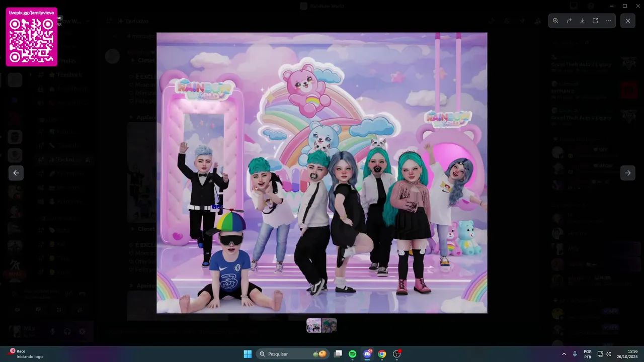Forward the image using the curved arrow icon
Image resolution: width=644 pixels, height=362 pixels.
(x=569, y=21)
